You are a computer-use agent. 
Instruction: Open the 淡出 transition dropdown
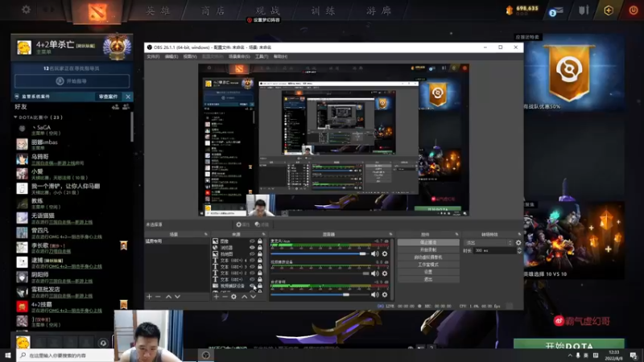pyautogui.click(x=489, y=243)
